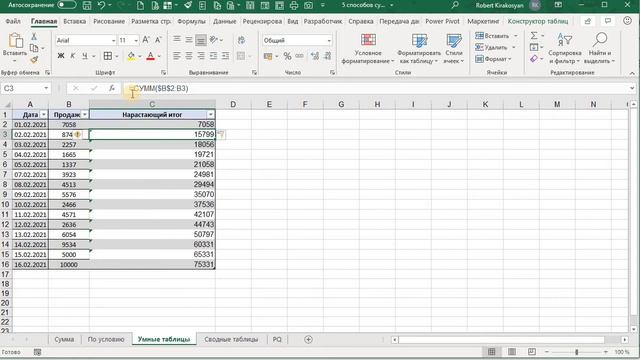Open the Borders button
This screenshot has height=360, width=640.
(x=108, y=56)
